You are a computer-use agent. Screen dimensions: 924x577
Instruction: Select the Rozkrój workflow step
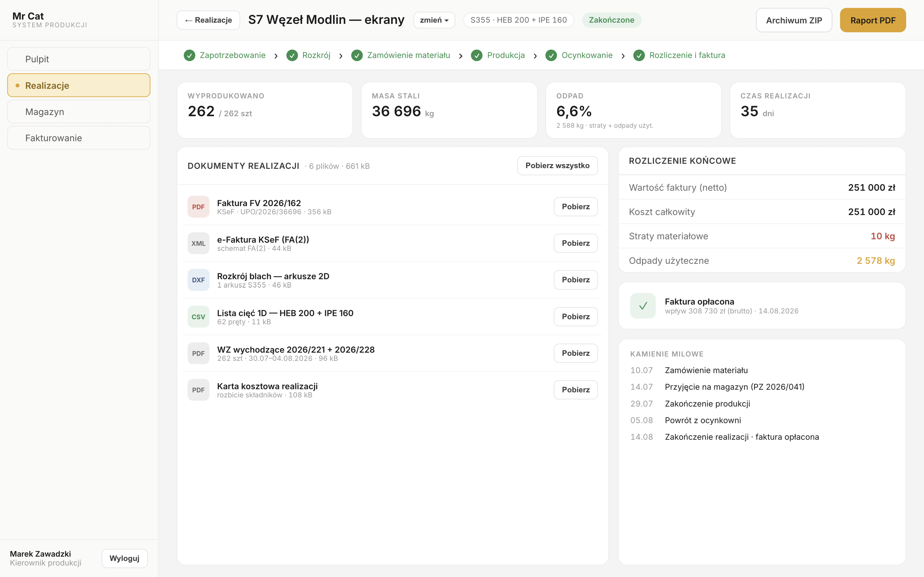click(308, 55)
